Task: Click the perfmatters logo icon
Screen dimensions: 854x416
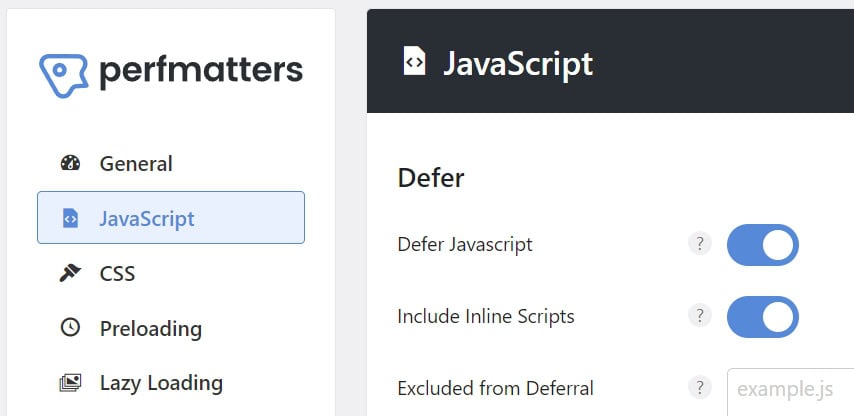Action: pos(65,73)
